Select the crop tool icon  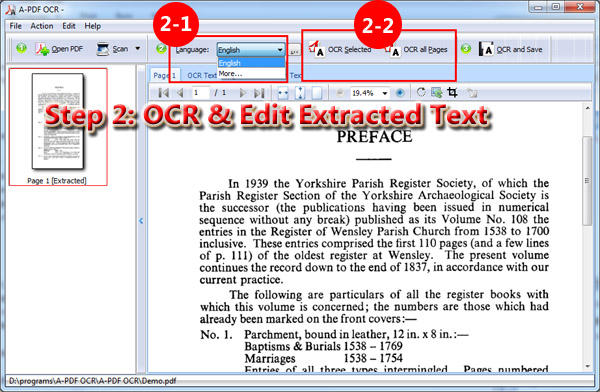click(452, 92)
